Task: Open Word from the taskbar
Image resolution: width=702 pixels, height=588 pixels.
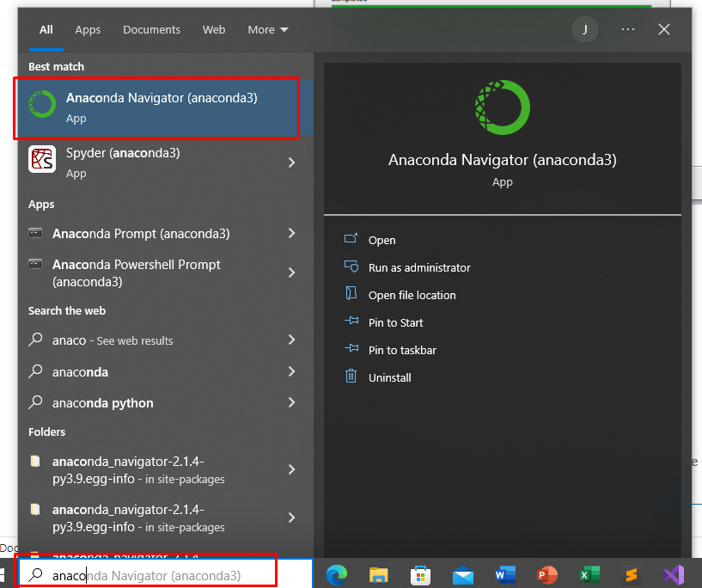Action: 505,574
